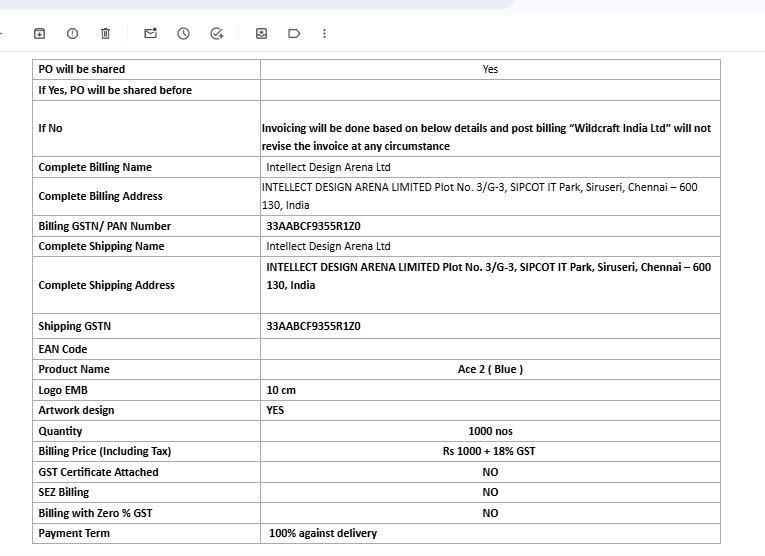Select 'If Yes, PO will be shared before'
The height and width of the screenshot is (556, 765).
tap(115, 90)
